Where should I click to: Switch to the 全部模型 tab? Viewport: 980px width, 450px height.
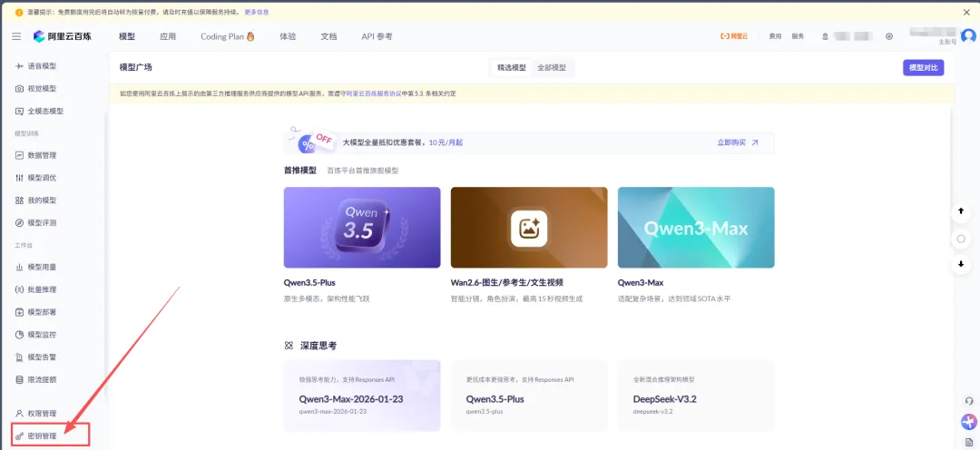tap(552, 67)
